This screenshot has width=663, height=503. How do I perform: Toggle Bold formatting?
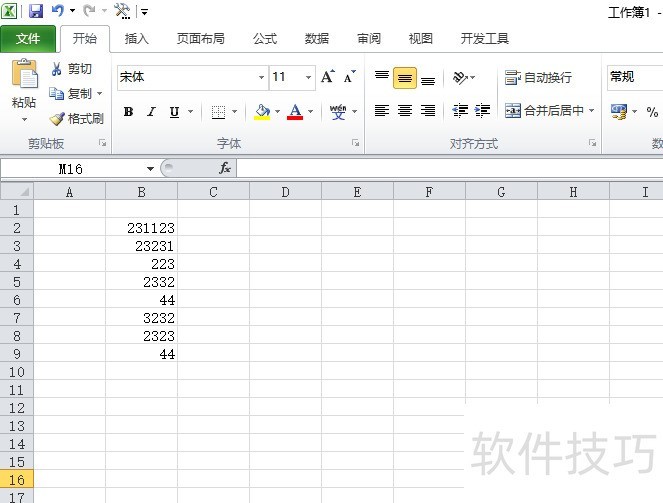pyautogui.click(x=129, y=112)
